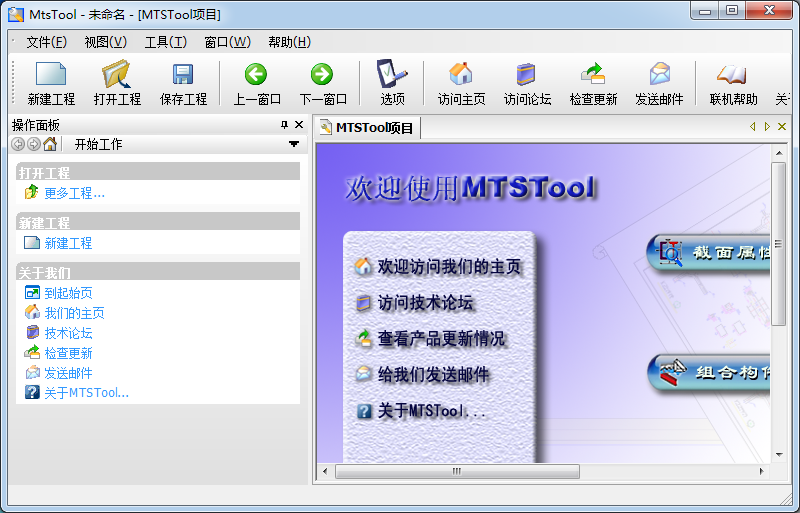Click the home icon in 操作面板 navigation

tap(50, 144)
